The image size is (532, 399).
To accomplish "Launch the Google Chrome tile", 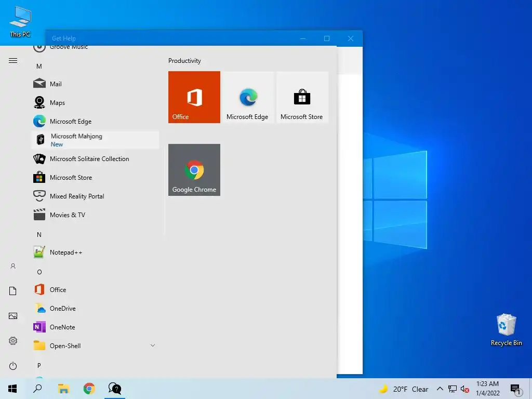I will pyautogui.click(x=194, y=170).
